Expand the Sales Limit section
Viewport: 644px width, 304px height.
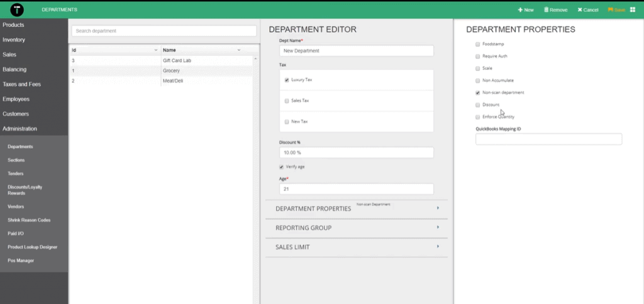pyautogui.click(x=357, y=247)
